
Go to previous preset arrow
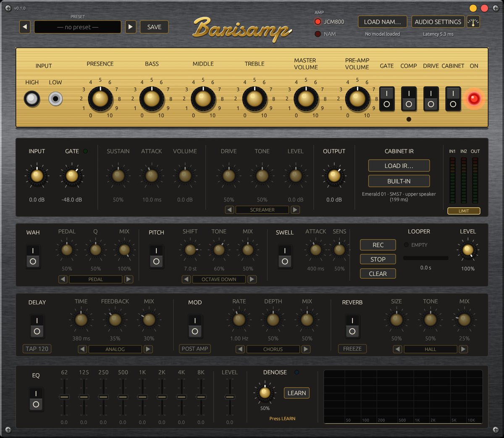click(25, 27)
